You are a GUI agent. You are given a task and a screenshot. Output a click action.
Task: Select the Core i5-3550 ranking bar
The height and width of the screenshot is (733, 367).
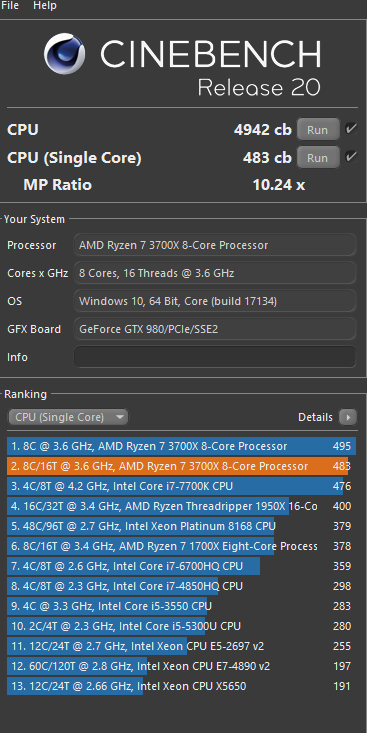click(181, 606)
